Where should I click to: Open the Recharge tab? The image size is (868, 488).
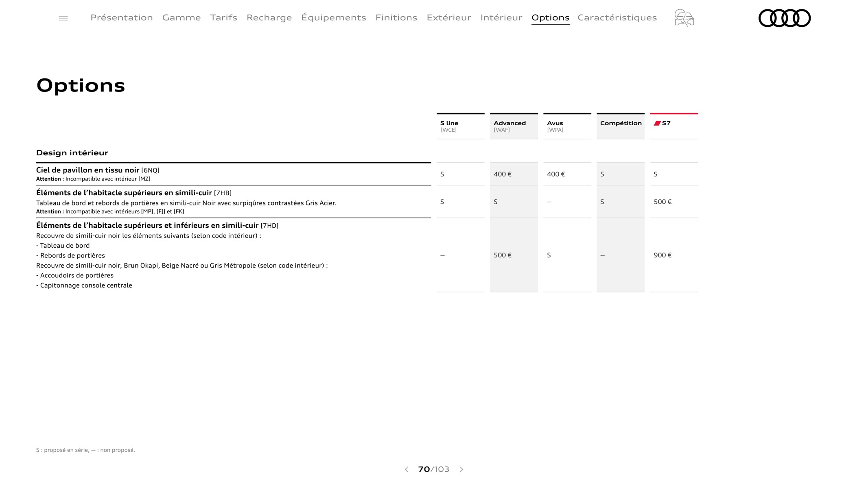click(269, 17)
